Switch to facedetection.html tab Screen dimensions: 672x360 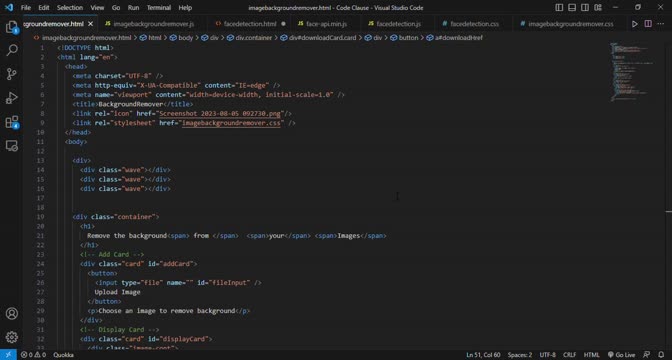point(250,24)
